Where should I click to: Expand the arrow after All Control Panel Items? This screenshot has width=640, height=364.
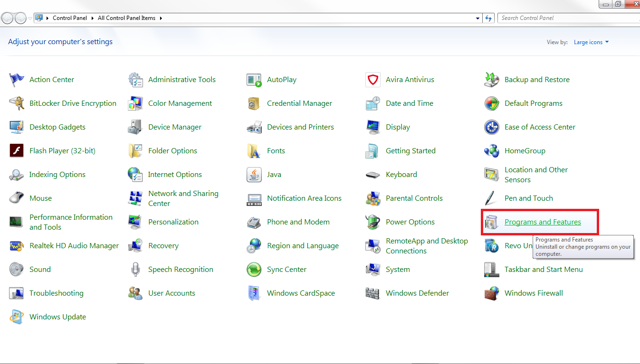[161, 18]
